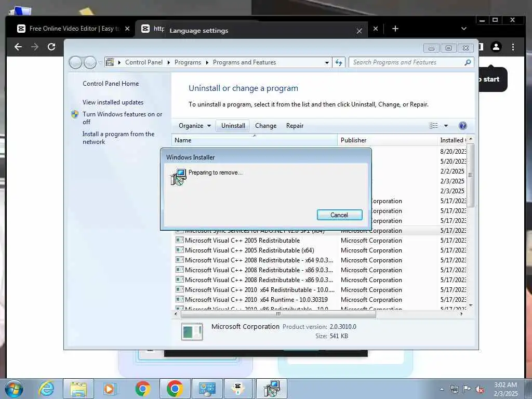Click the Windows Installer dialog icon
The image size is (532, 399).
(x=179, y=177)
